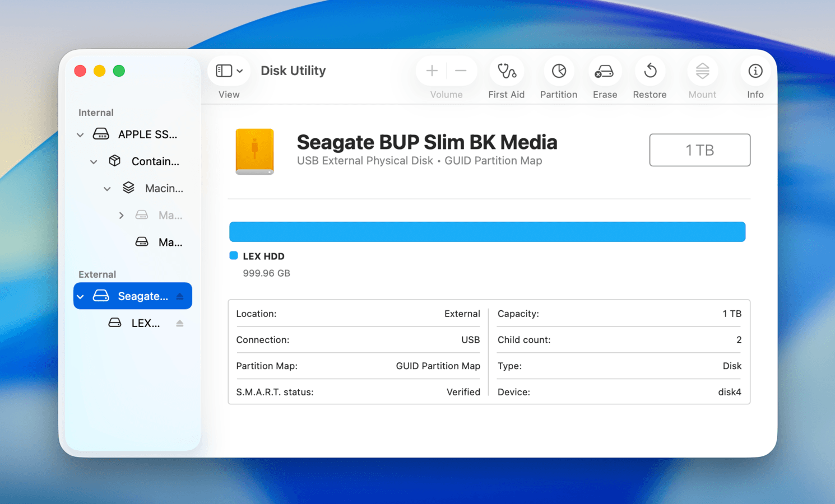Click the blue LEX HDD legend square
The width and height of the screenshot is (835, 504).
click(234, 256)
